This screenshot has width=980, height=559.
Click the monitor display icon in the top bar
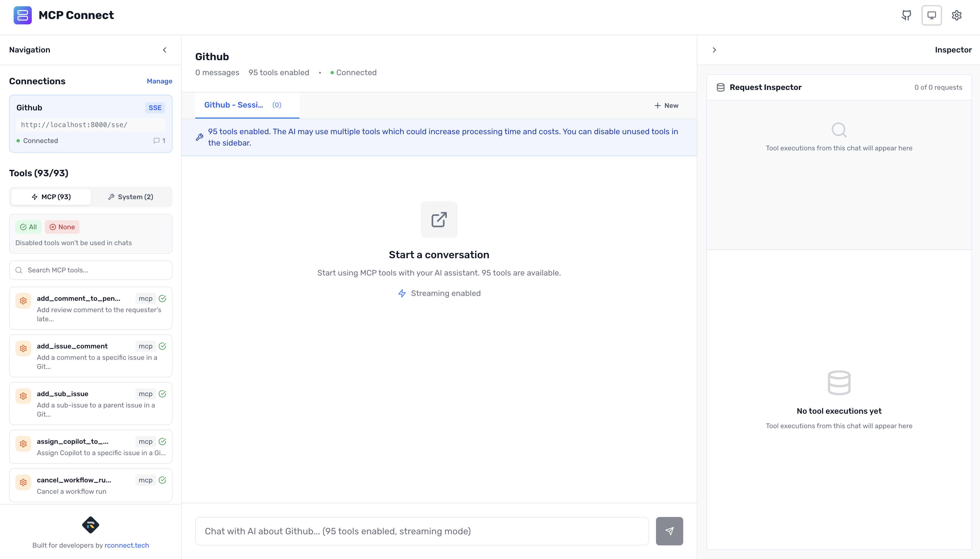(932, 15)
